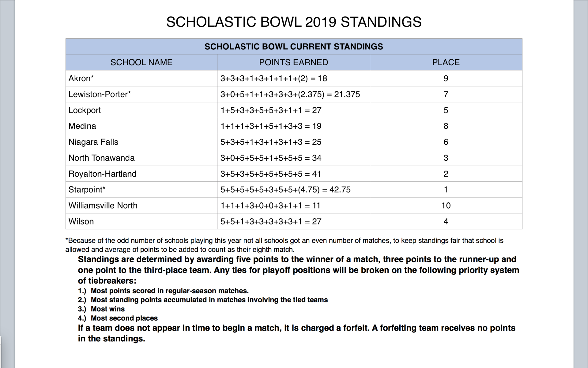Click the "Most second places" tiebreaker line
The height and width of the screenshot is (368, 588).
point(124,318)
